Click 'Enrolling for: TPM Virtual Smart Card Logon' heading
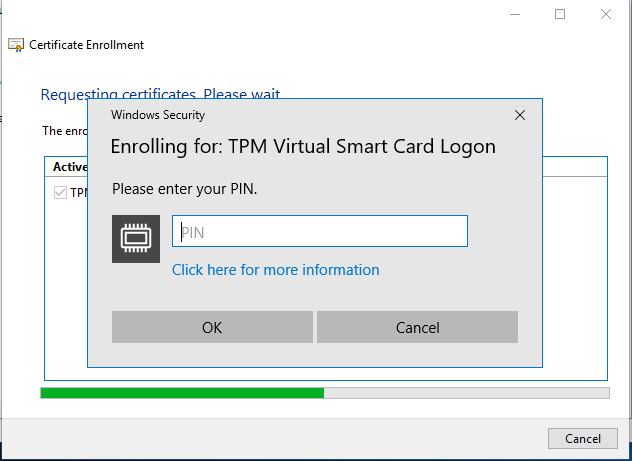The height and width of the screenshot is (461, 632). pyautogui.click(x=303, y=146)
